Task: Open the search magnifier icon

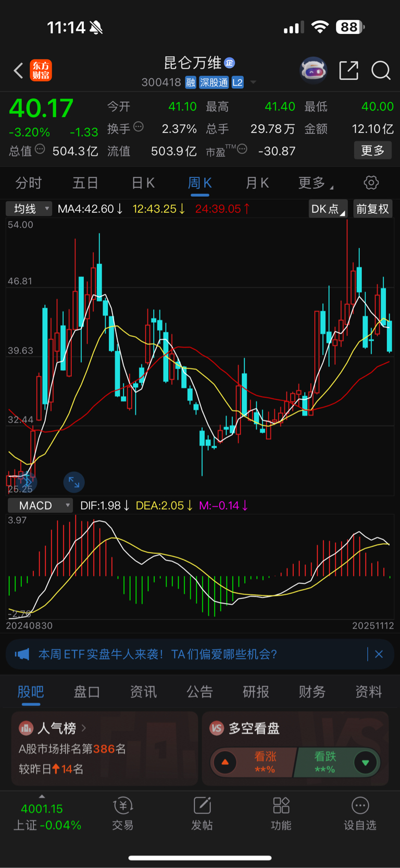Action: click(x=381, y=70)
